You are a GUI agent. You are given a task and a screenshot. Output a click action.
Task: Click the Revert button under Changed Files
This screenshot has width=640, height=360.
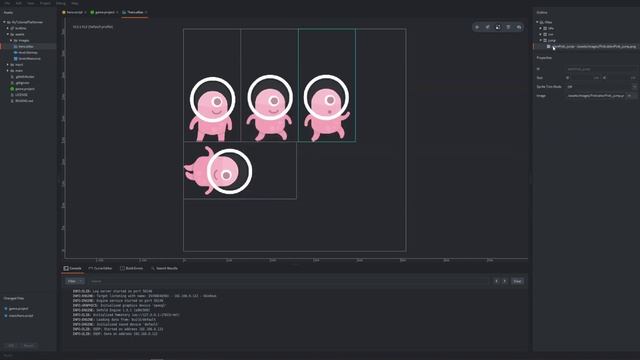[x=29, y=345]
